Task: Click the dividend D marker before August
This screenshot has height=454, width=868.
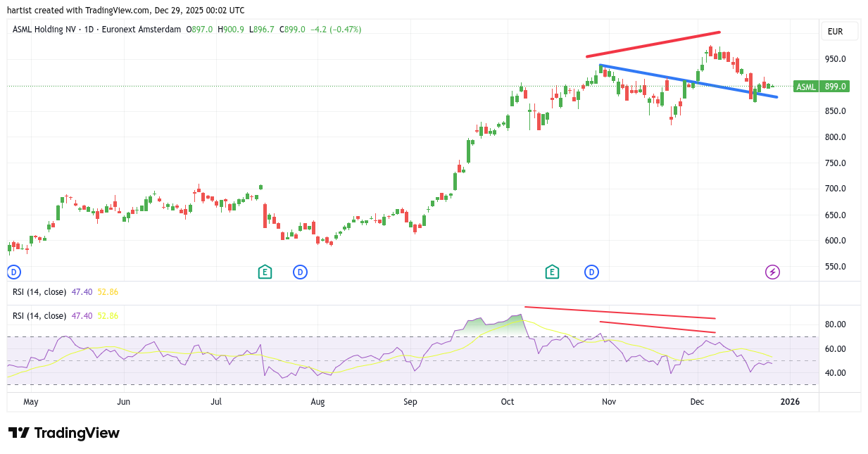Action: point(300,272)
